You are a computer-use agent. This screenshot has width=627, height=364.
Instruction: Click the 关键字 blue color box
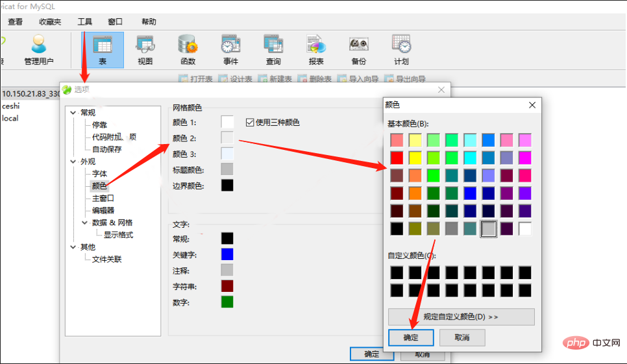pos(227,254)
